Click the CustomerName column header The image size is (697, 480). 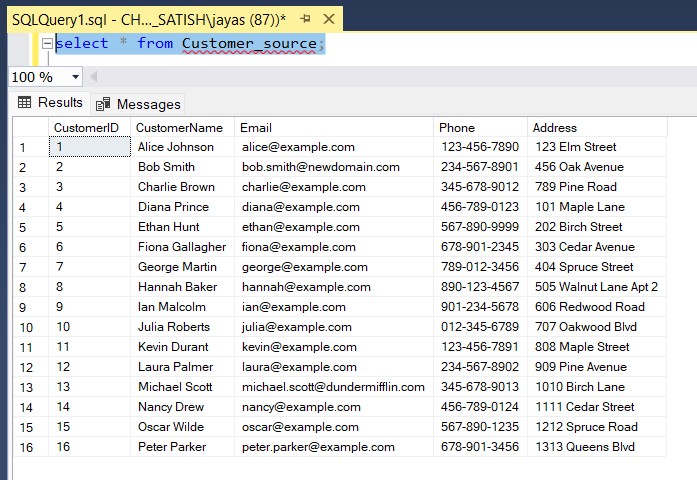point(182,128)
